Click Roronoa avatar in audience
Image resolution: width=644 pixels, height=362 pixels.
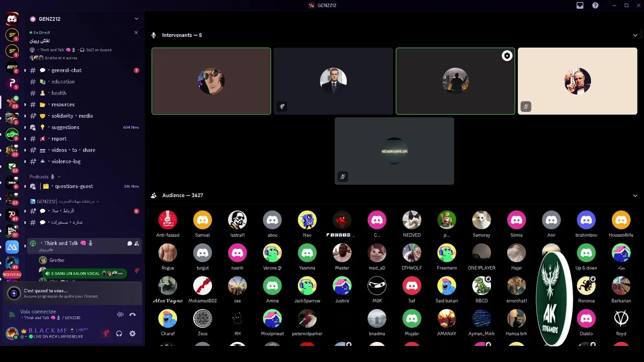pos(586,286)
